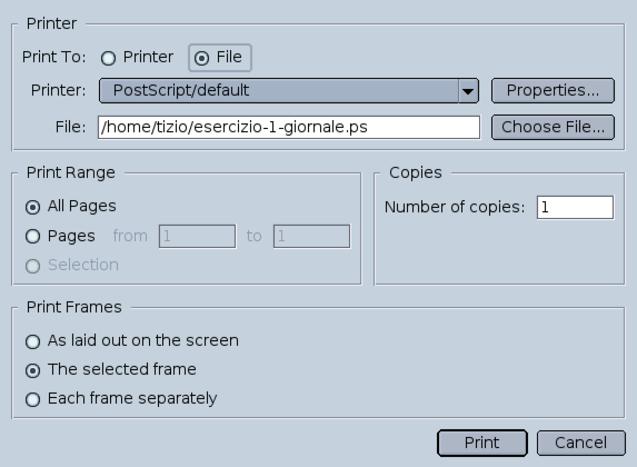
Task: Click the 'Print To:' label
Action: 54,58
